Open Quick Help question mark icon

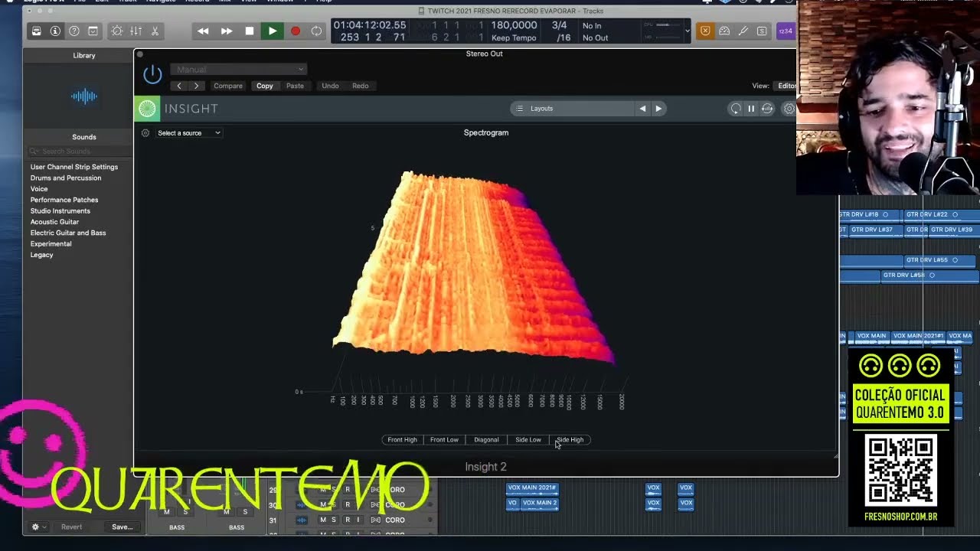pos(74,31)
